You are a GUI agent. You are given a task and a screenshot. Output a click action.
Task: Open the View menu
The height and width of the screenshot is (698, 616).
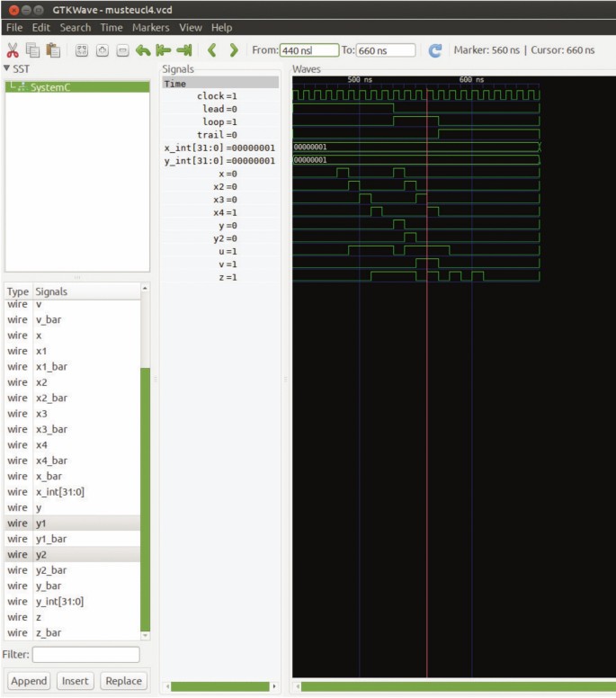coord(191,28)
